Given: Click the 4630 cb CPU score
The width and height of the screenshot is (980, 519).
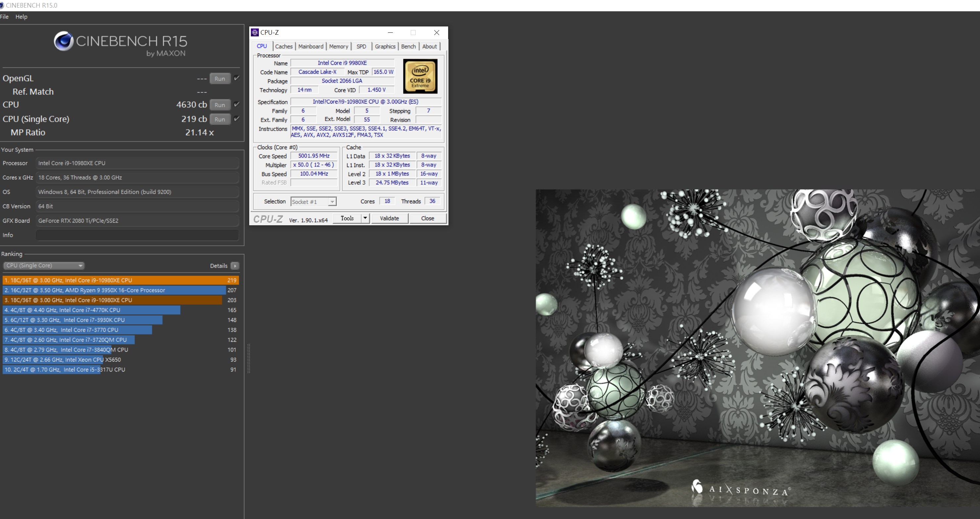Looking at the screenshot, I should pyautogui.click(x=191, y=105).
